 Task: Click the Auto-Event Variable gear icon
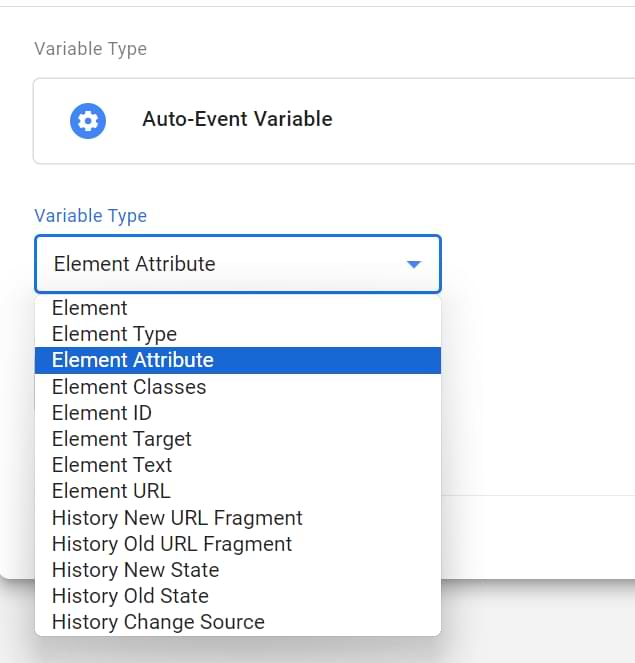[x=88, y=121]
